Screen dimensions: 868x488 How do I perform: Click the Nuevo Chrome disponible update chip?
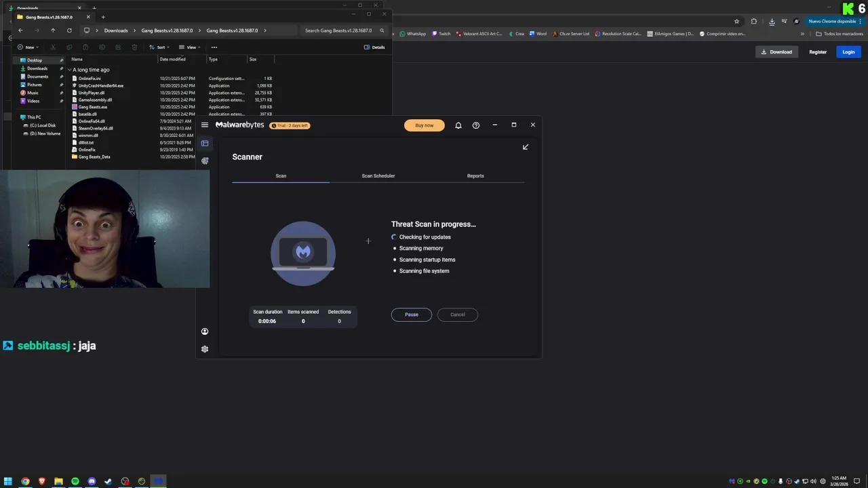[x=835, y=21]
